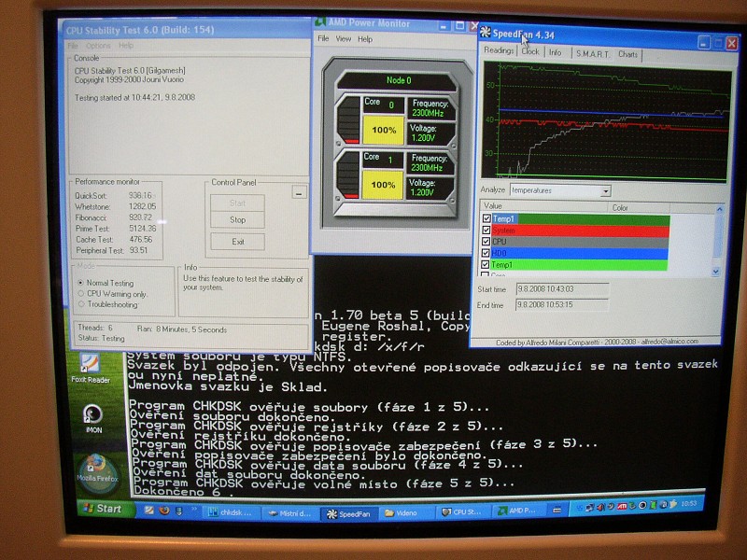Activate AMD P... taskbar button
Viewport: 747px width, 560px height.
[519, 511]
